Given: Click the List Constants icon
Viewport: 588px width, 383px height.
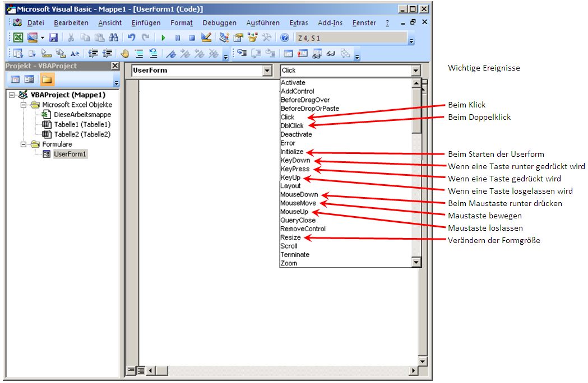Looking at the screenshot, I should pos(33,54).
